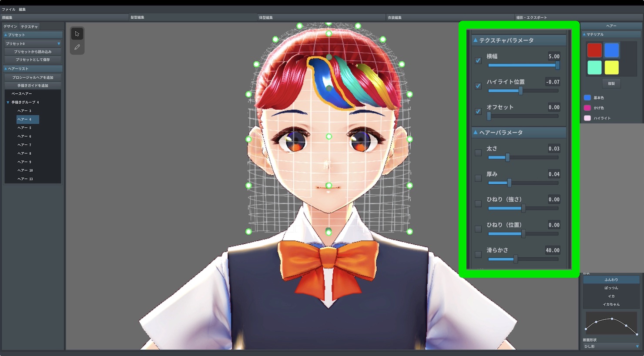
Task: Open the ハイライト color picker
Action: click(x=587, y=118)
